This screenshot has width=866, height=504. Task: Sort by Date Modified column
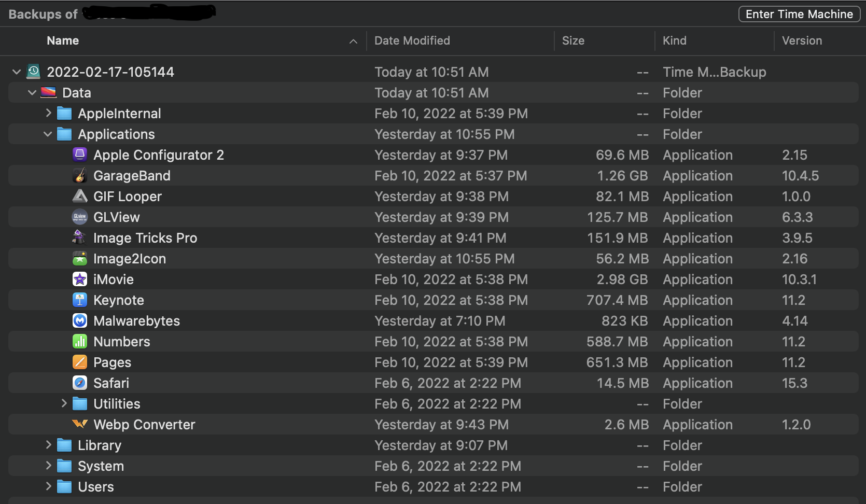point(412,41)
